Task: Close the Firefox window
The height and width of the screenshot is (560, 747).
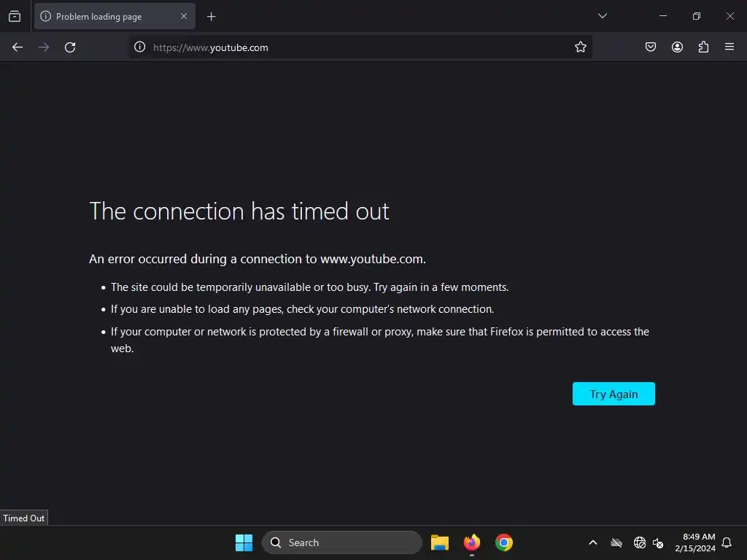Action: (729, 16)
